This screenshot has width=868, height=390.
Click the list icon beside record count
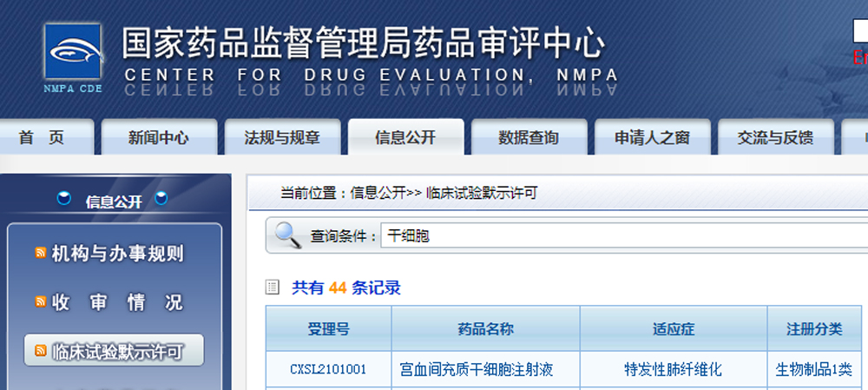tap(273, 288)
